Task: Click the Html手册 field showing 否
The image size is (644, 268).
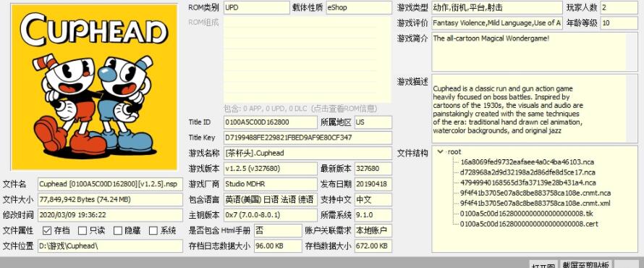Action: [278, 230]
